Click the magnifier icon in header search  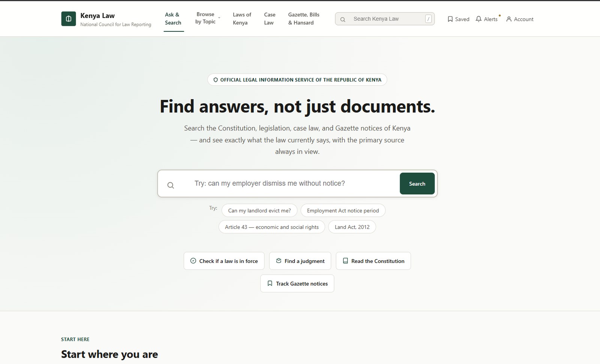click(x=343, y=19)
